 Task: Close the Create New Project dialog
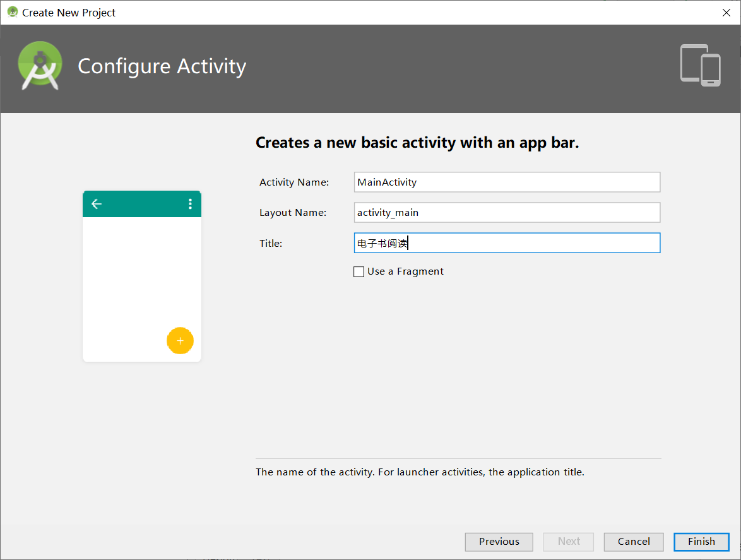point(726,13)
